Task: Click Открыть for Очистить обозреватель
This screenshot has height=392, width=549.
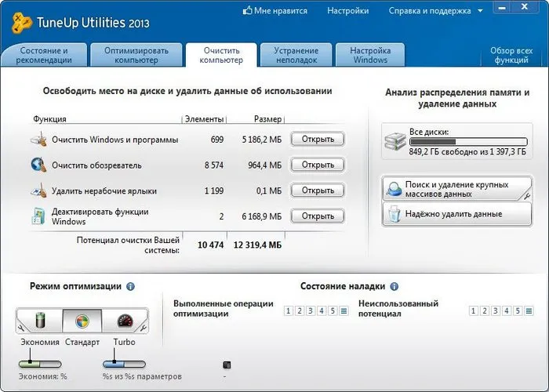Action: tap(318, 165)
